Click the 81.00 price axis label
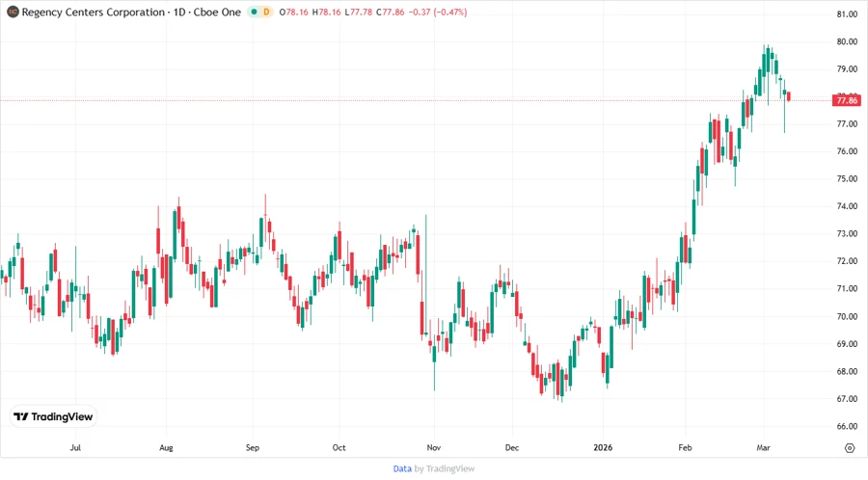Image resolution: width=868 pixels, height=480 pixels. pyautogui.click(x=847, y=14)
